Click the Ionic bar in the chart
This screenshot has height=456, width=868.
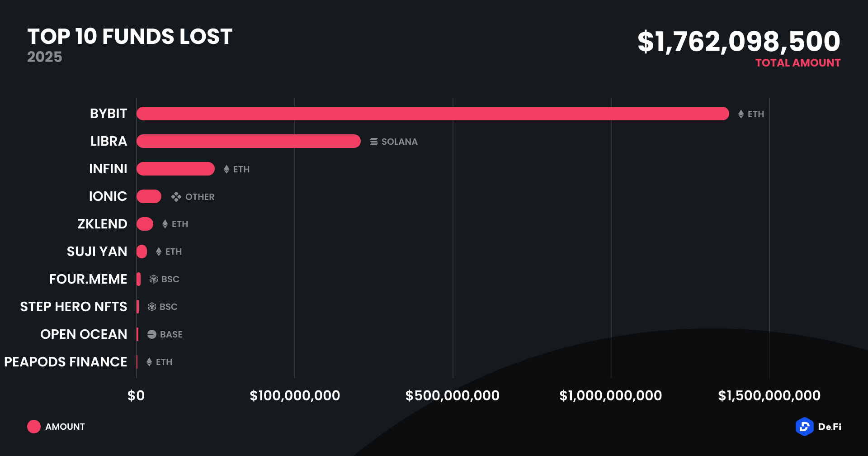[x=149, y=196]
